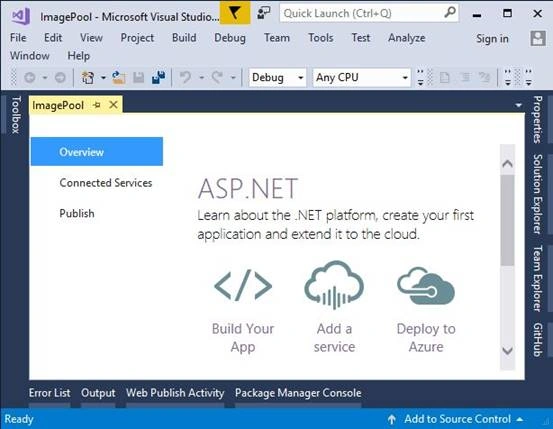Select Connected Services in the side list
The height and width of the screenshot is (429, 553).
point(105,183)
